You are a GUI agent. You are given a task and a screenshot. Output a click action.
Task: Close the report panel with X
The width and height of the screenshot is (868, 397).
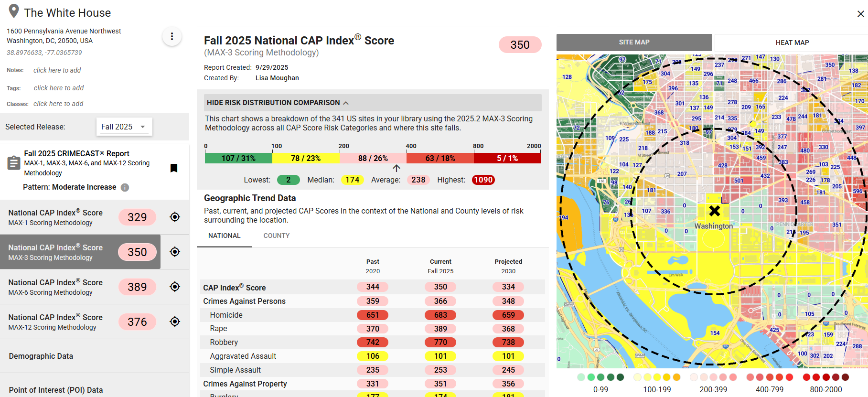coord(860,14)
